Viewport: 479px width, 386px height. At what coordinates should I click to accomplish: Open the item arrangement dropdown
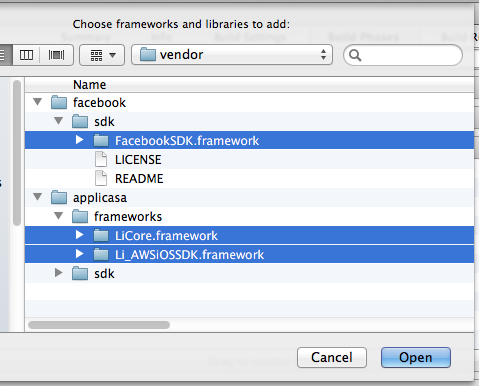[x=102, y=55]
